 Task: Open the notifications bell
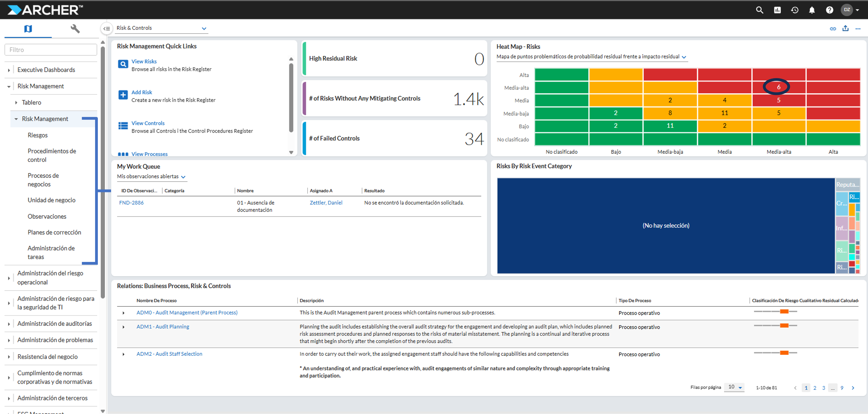pos(812,10)
